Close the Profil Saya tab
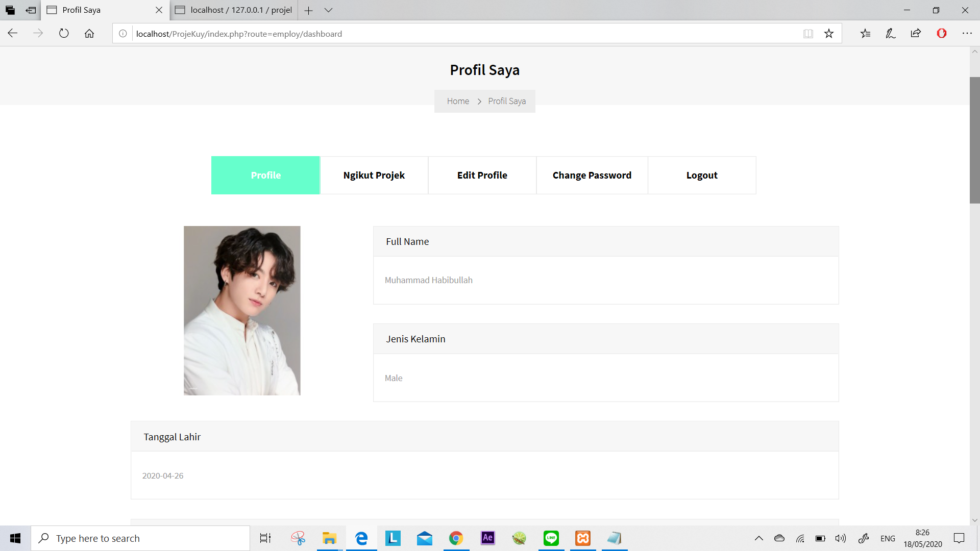 pos(159,10)
